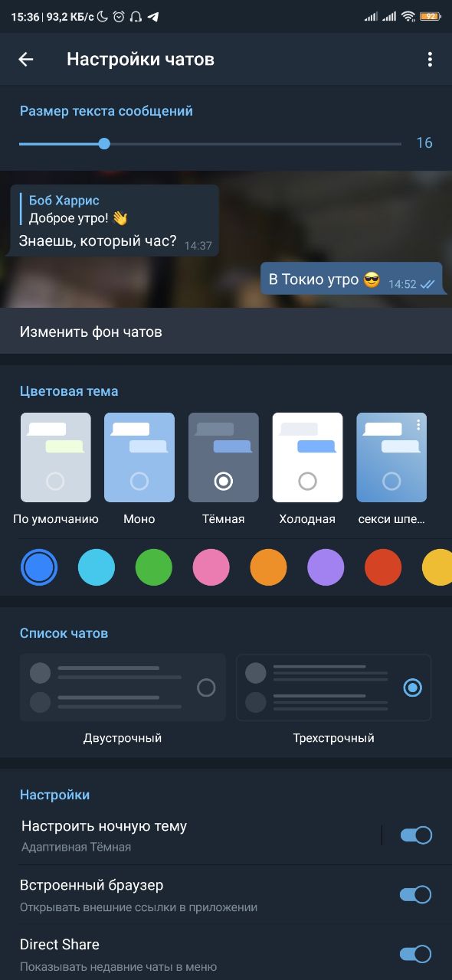The width and height of the screenshot is (452, 980).
Task: Tap the Wi-Fi icon in status bar
Action: coord(408,16)
